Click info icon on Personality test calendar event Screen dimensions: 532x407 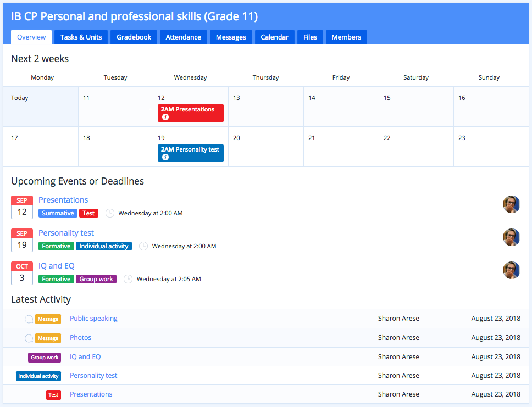click(165, 157)
